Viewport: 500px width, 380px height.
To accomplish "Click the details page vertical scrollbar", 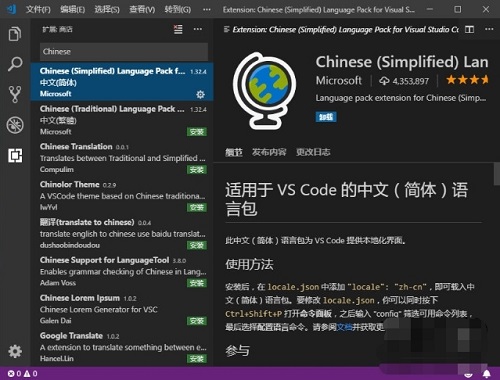I will pyautogui.click(x=497, y=174).
